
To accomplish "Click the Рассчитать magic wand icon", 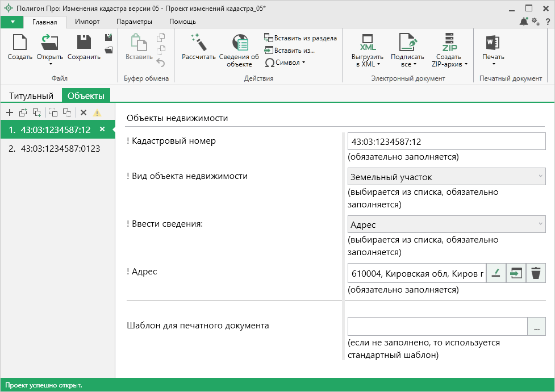I will [x=198, y=43].
